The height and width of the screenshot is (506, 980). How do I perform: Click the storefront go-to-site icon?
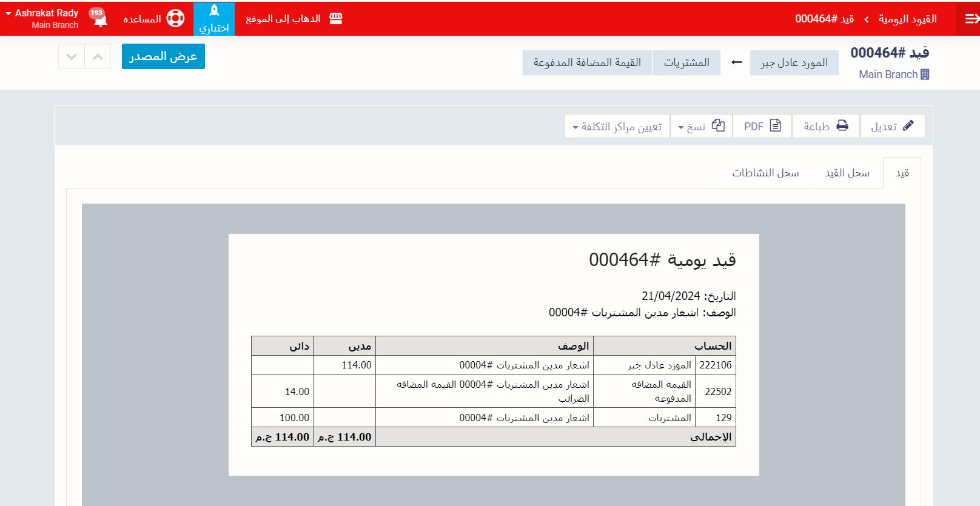[336, 19]
